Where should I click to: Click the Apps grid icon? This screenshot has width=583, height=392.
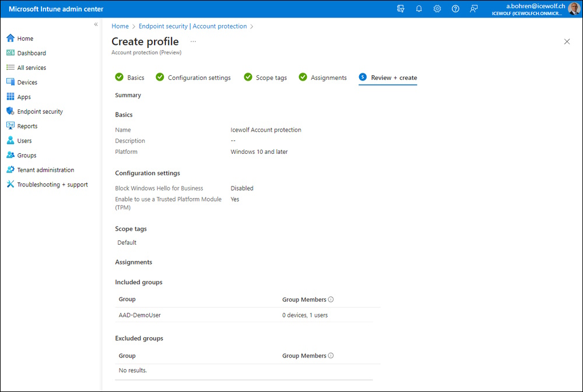coord(10,97)
